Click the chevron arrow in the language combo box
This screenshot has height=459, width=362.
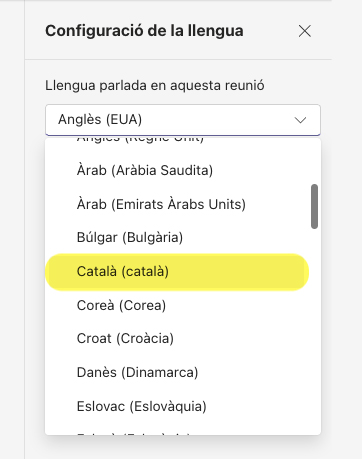click(300, 120)
